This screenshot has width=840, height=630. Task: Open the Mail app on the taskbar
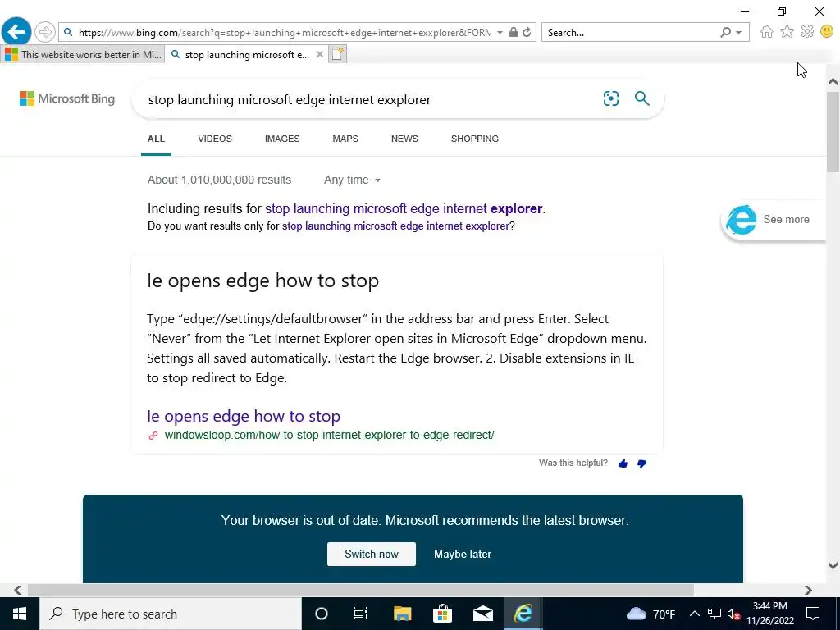(482, 614)
